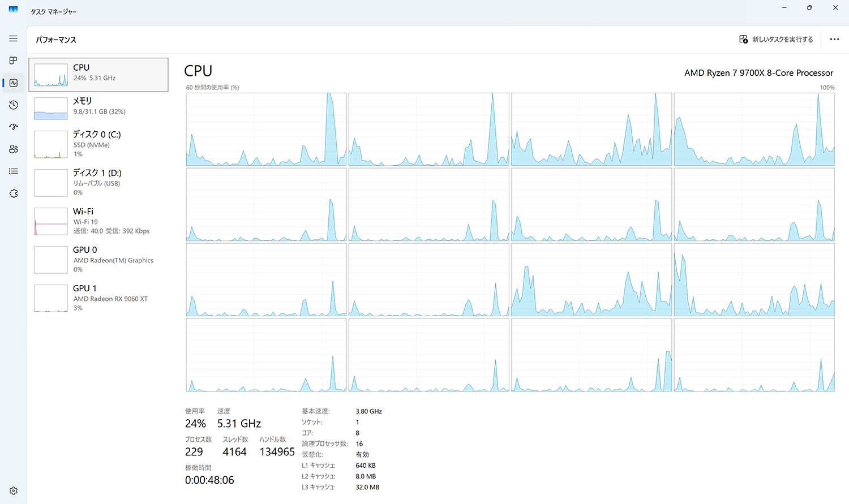This screenshot has width=849, height=504.
Task: Switch to the Users page icon
Action: point(14,149)
